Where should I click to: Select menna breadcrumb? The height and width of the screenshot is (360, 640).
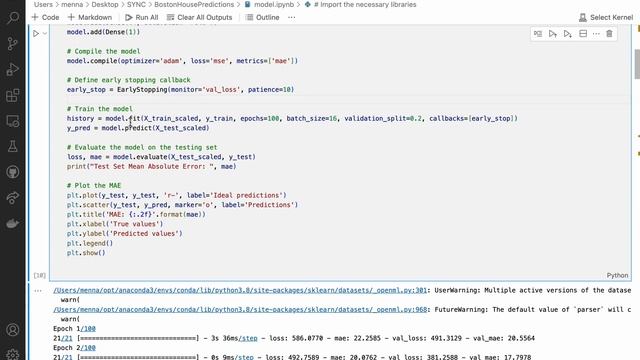pos(72,4)
